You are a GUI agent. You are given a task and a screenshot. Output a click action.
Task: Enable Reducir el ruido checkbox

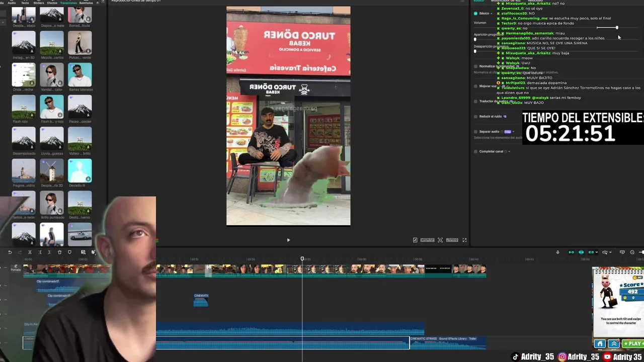(x=475, y=117)
